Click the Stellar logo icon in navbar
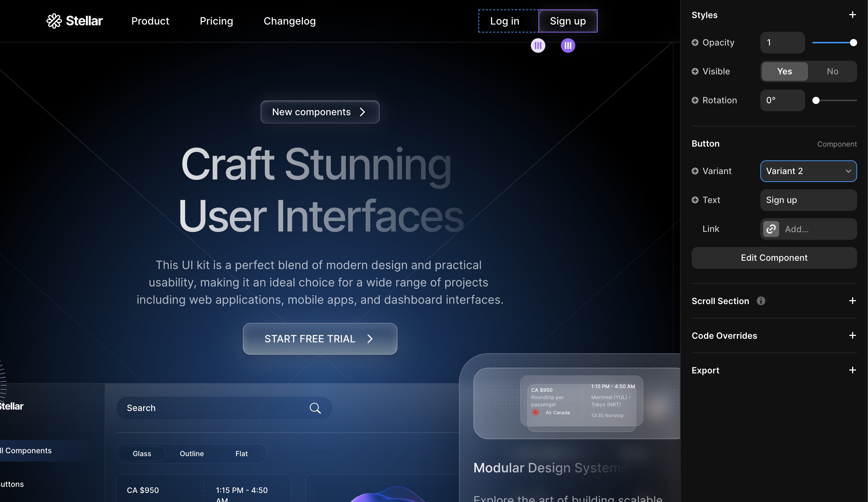 point(54,21)
